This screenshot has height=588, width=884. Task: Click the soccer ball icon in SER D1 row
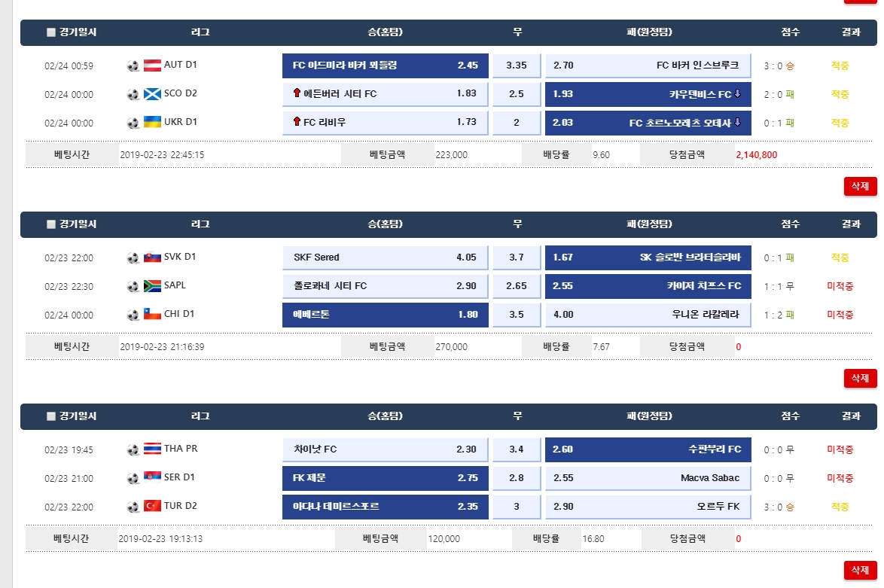click(133, 478)
